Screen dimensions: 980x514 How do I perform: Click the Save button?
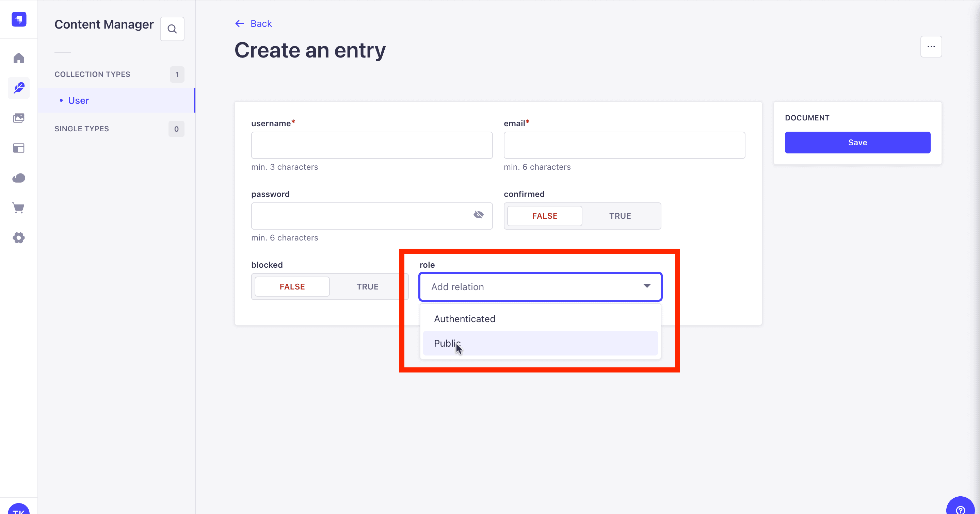[x=857, y=143]
